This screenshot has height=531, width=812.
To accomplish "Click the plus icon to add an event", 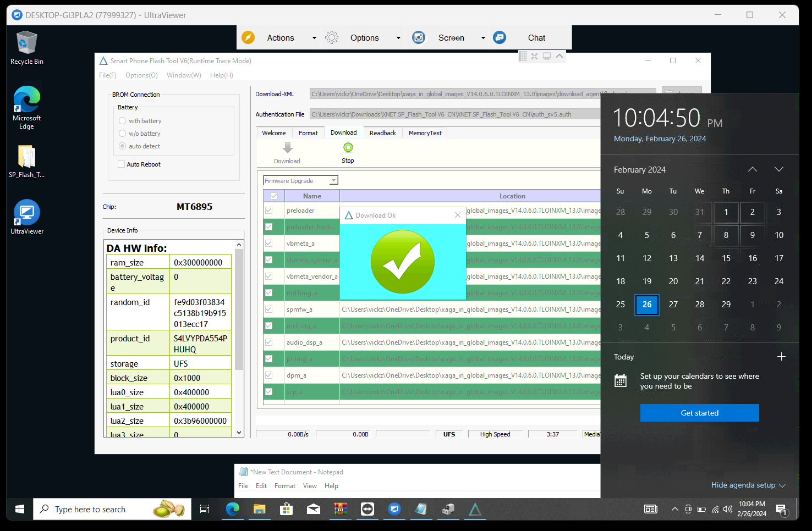I will pyautogui.click(x=781, y=357).
